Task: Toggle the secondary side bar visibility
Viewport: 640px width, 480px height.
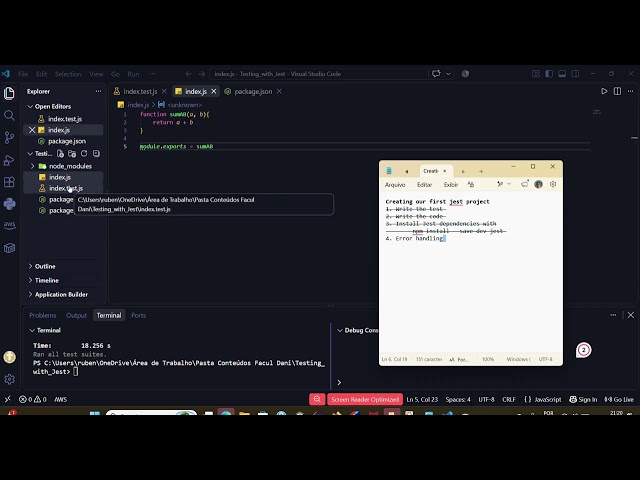Action: pyautogui.click(x=575, y=74)
